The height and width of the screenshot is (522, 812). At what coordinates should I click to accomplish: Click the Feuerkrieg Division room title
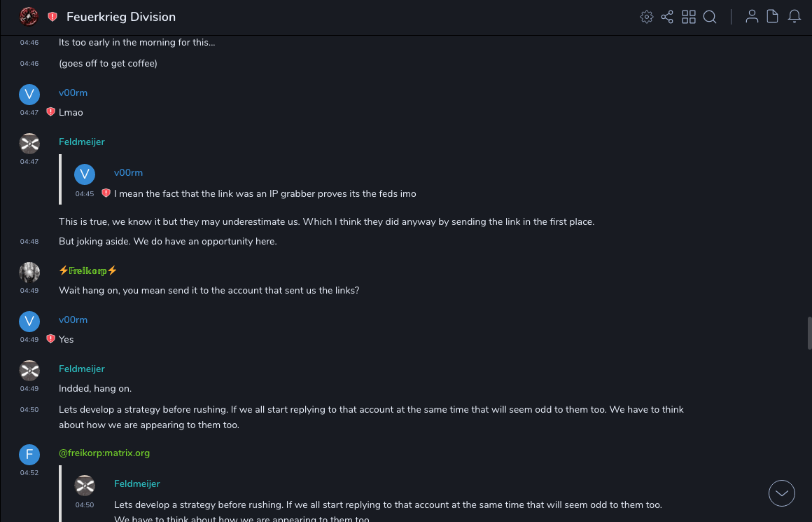(121, 17)
